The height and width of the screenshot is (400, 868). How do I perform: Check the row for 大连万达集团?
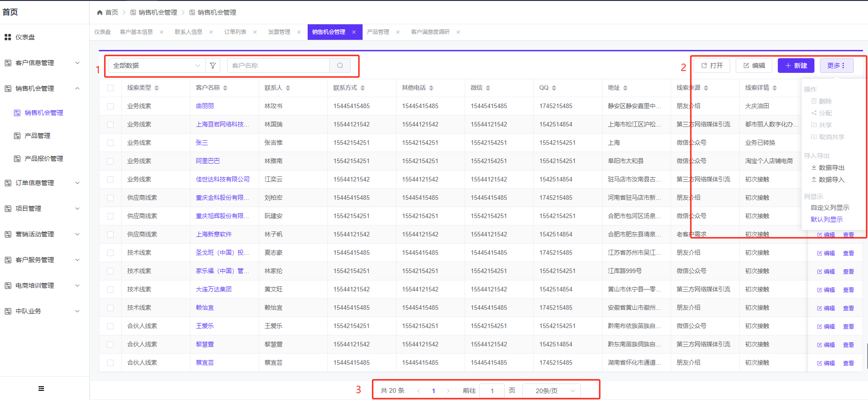[x=110, y=289]
